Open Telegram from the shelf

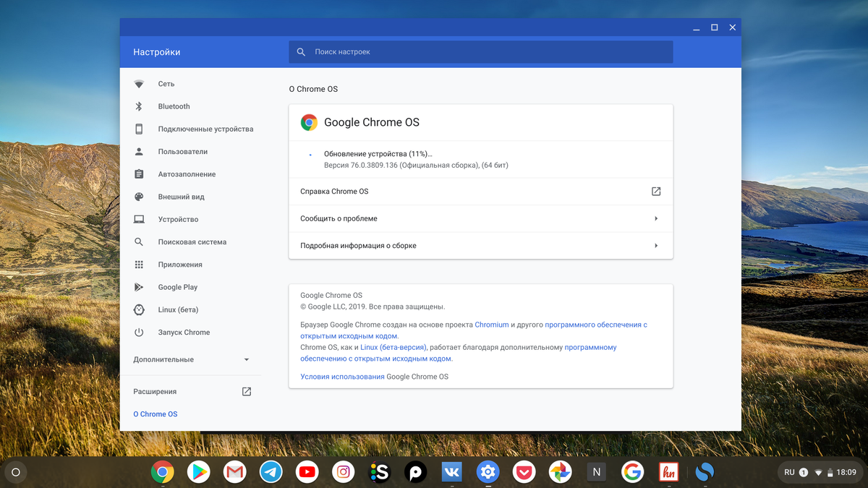point(271,471)
